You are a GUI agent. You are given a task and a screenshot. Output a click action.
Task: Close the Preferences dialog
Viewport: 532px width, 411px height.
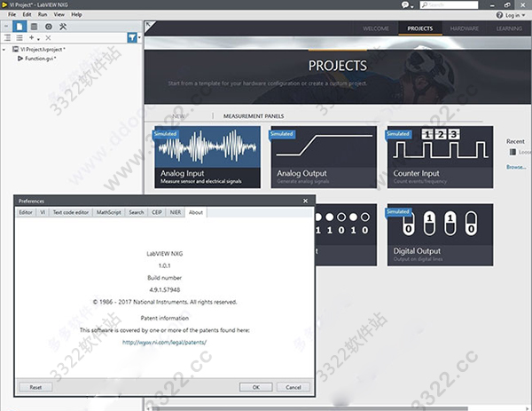pos(305,202)
